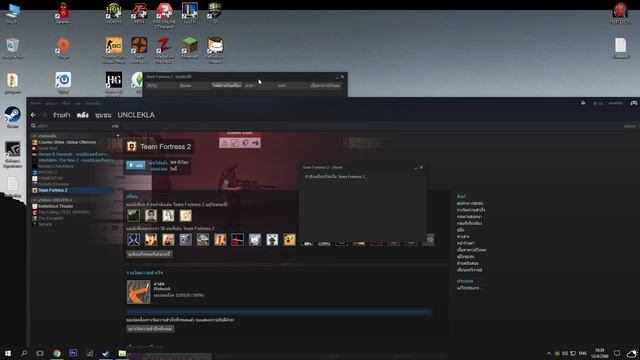Select the League of Legends desktop shortcut

(190, 13)
